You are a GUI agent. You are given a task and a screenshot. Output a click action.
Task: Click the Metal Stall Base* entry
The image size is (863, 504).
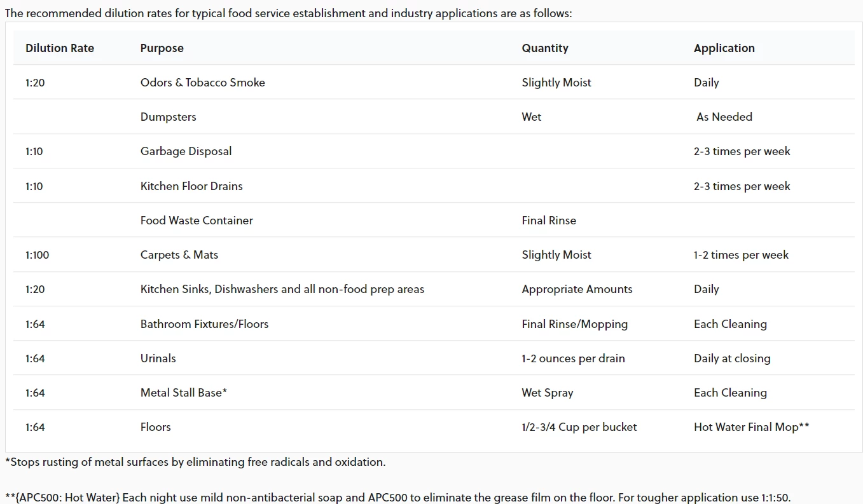coord(184,393)
